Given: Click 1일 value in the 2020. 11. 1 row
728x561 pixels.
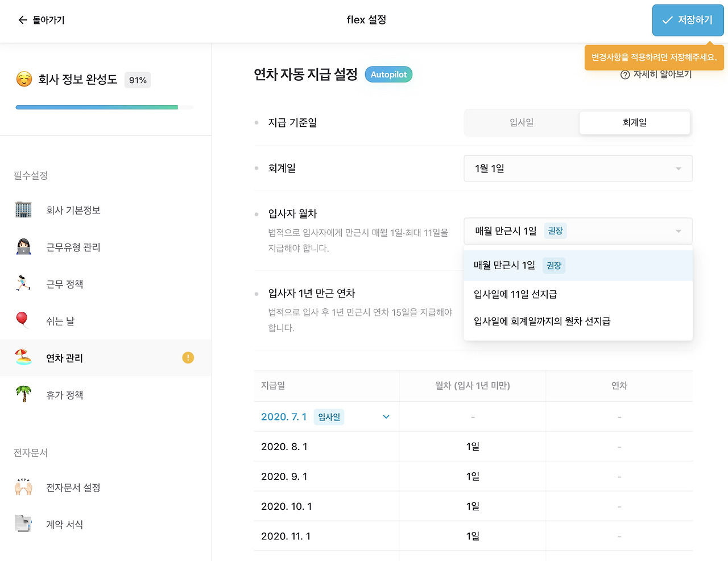Looking at the screenshot, I should (x=473, y=536).
